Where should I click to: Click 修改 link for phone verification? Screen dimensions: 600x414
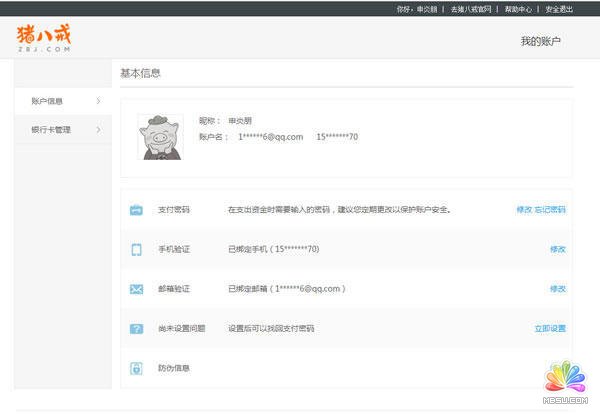pyautogui.click(x=557, y=249)
